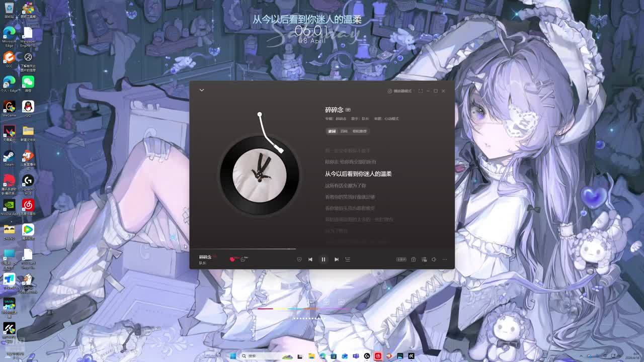Viewport: 644px width, 362px height.
Task: Open the 播放器模式 player style option
Action: (x=399, y=91)
